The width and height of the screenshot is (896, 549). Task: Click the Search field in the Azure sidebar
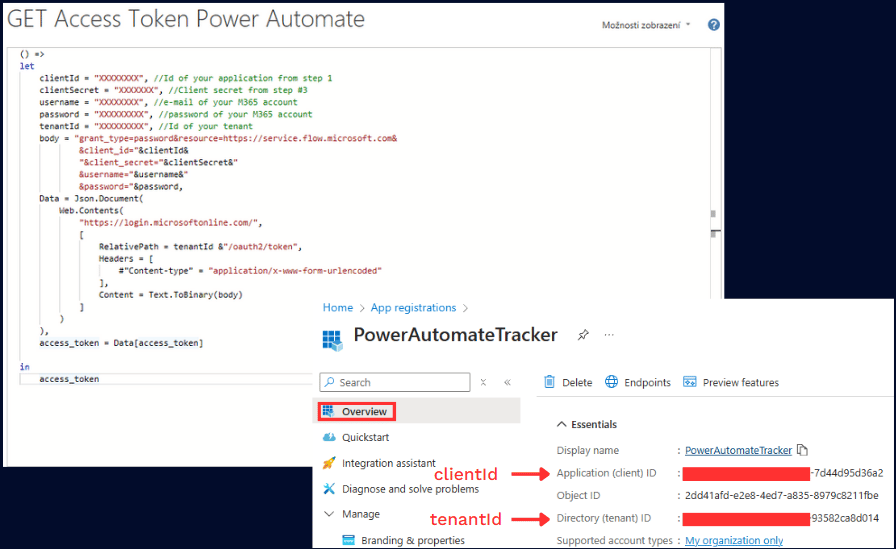(x=395, y=382)
